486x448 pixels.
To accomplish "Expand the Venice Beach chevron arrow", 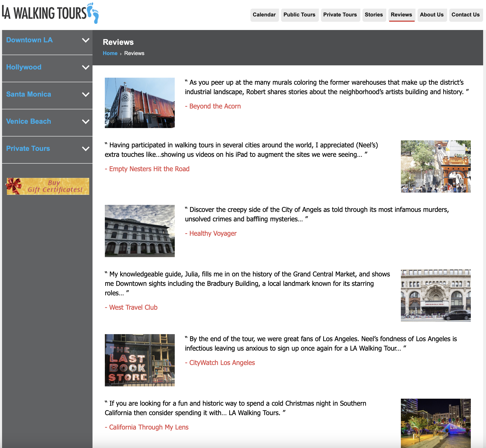I will (86, 122).
